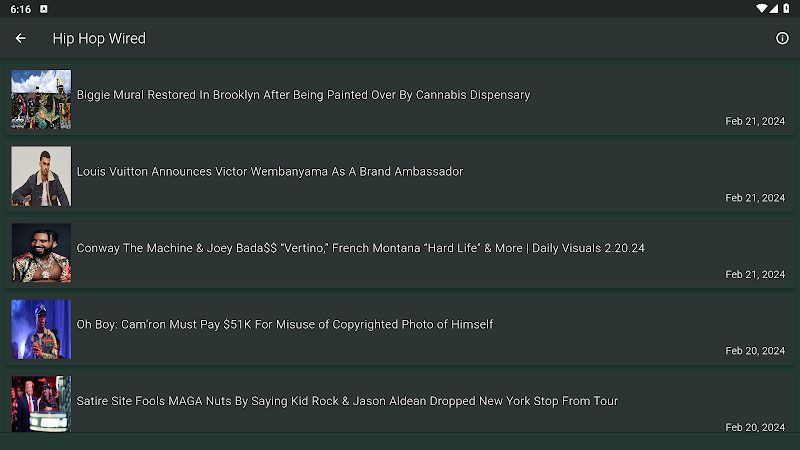Viewport: 800px width, 450px height.
Task: Tap the cellular signal status icon
Action: (774, 9)
